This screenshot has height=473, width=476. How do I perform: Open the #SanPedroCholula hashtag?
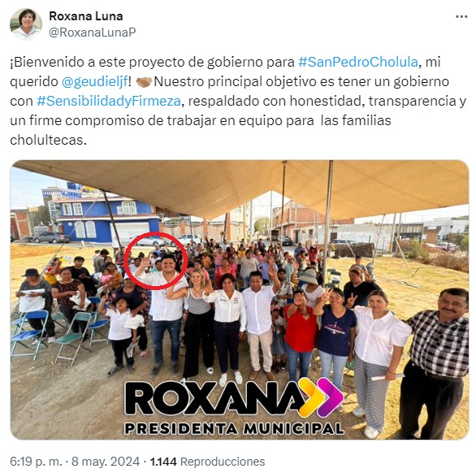coord(358,62)
